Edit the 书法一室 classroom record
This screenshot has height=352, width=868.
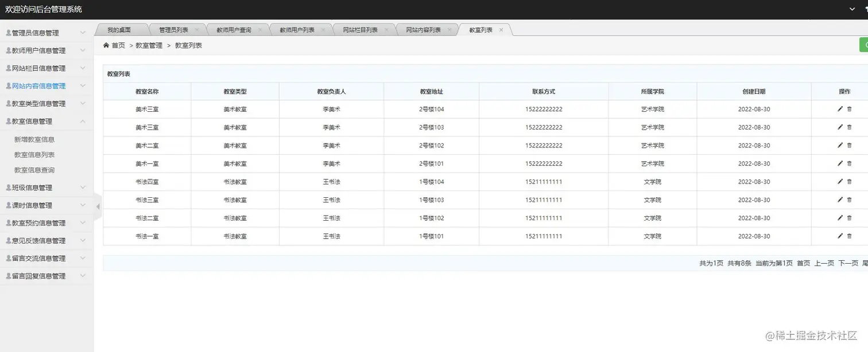[x=840, y=236]
